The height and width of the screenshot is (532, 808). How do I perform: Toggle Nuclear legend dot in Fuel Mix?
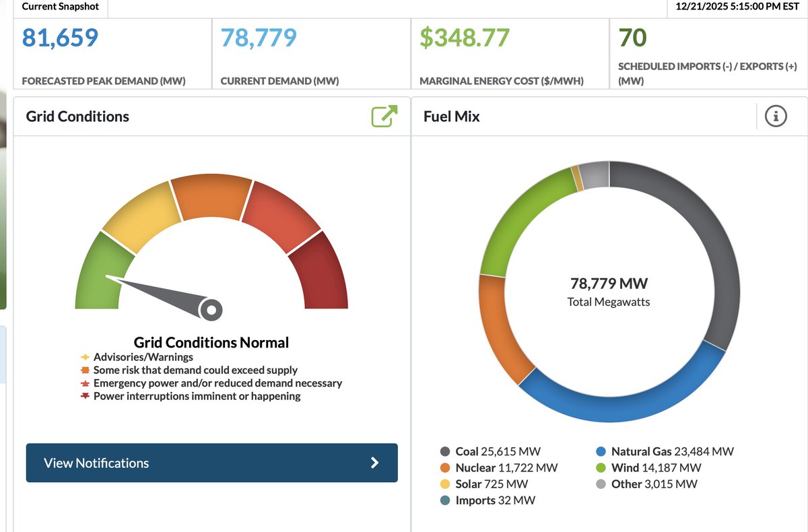tap(445, 468)
